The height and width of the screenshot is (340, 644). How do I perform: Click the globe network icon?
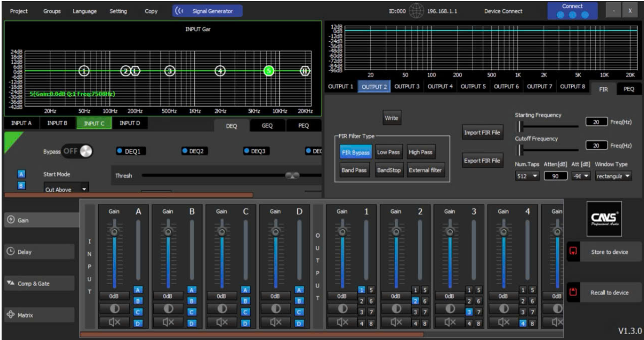click(416, 11)
